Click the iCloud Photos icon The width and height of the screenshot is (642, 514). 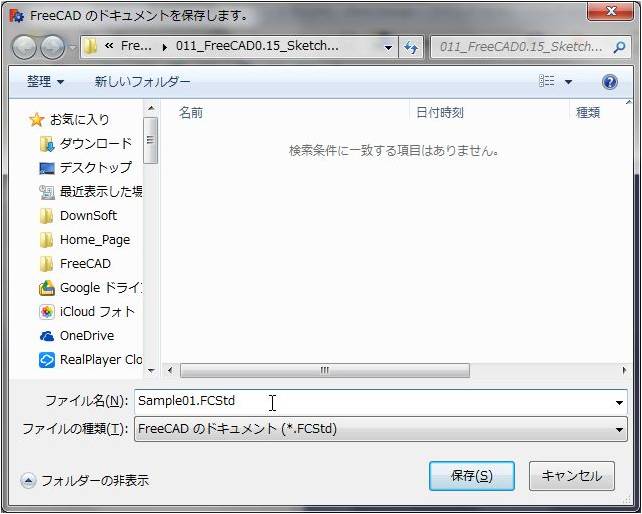click(47, 312)
